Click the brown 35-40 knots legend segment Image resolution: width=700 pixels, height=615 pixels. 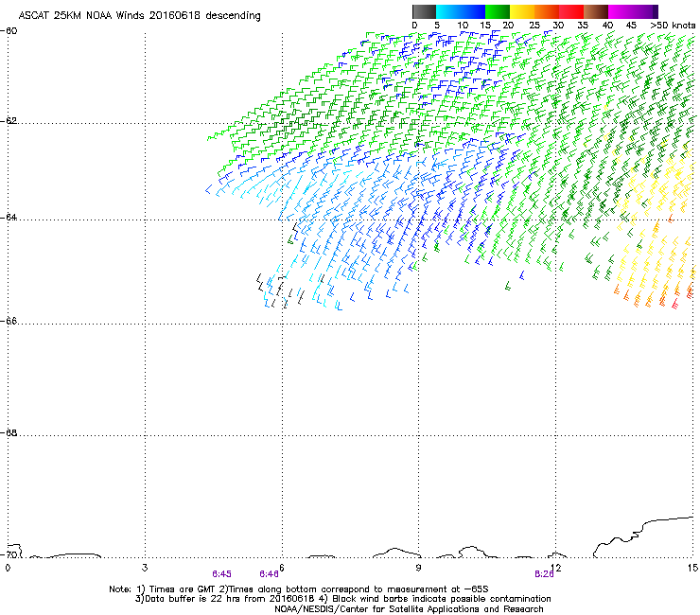pyautogui.click(x=596, y=11)
